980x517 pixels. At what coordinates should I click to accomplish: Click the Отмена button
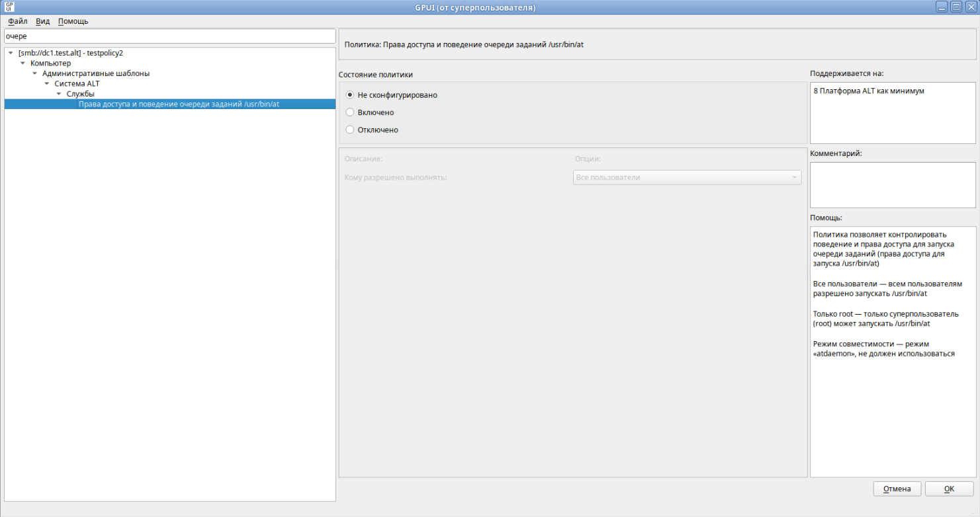(x=897, y=489)
